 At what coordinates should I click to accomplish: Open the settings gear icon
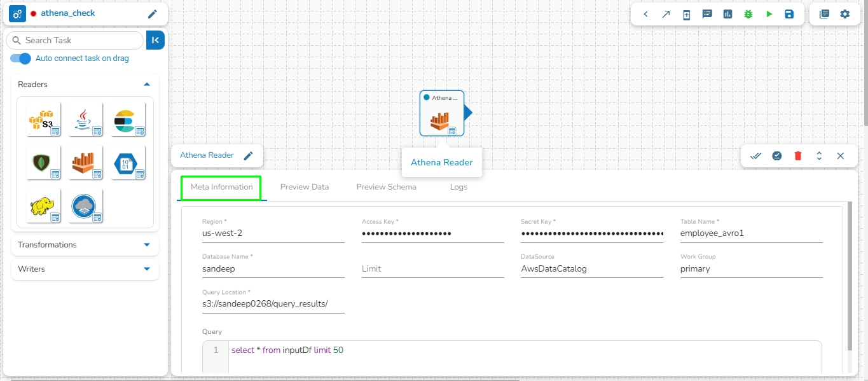(844, 14)
